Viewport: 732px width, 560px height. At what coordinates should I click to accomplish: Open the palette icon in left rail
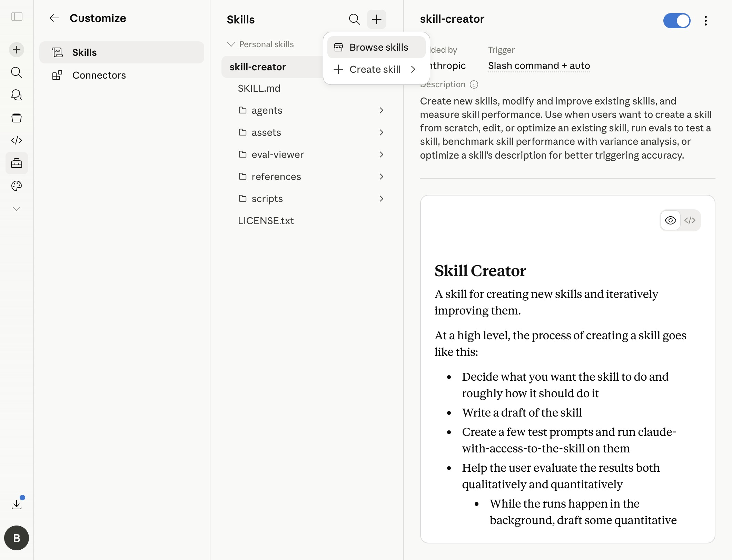coord(17,186)
